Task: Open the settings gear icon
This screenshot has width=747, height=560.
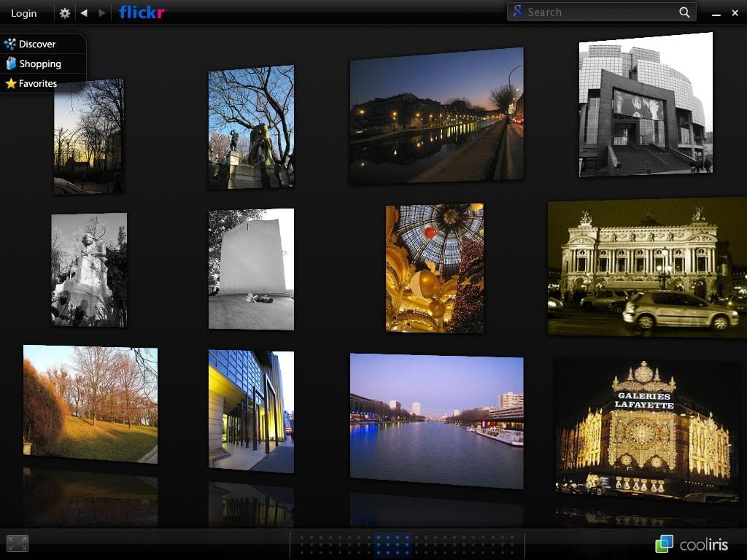Action: coord(65,13)
